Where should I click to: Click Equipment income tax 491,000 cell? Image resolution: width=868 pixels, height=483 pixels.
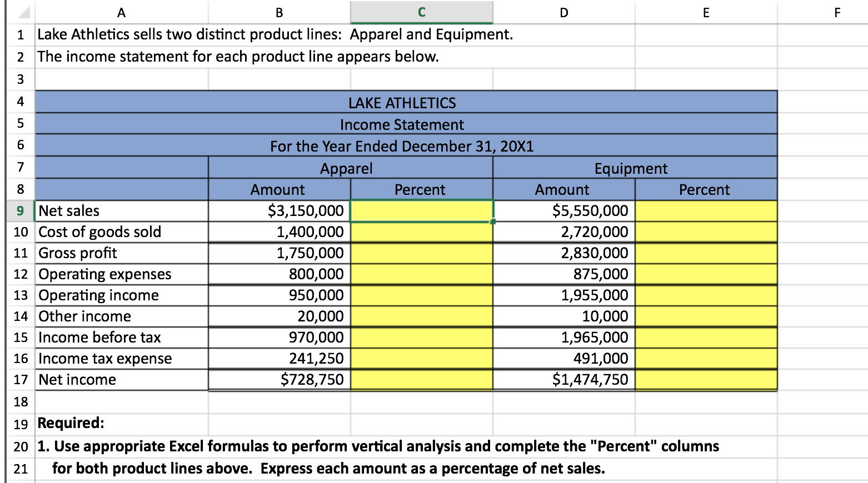point(564,359)
